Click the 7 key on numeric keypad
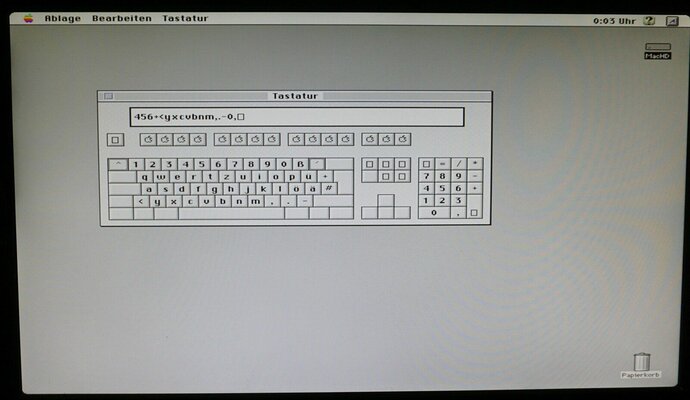 427,176
